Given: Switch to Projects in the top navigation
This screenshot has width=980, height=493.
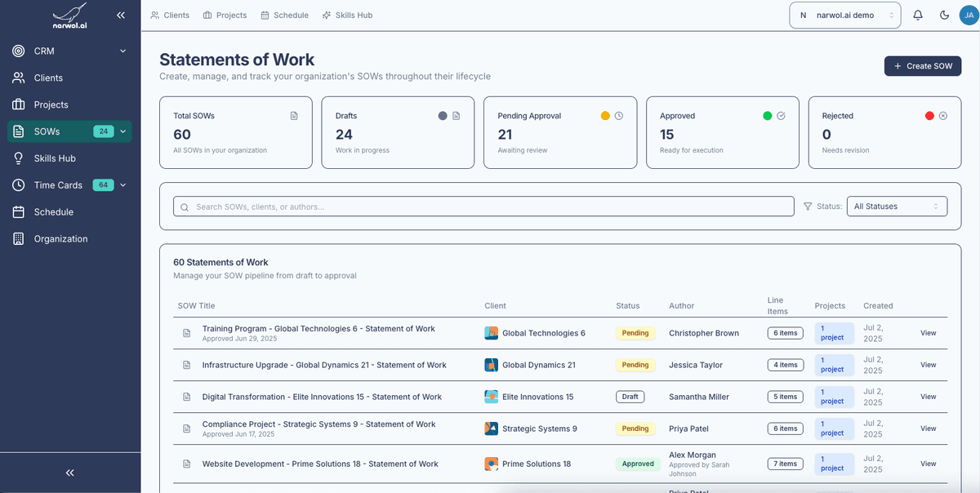Looking at the screenshot, I should click(x=225, y=14).
